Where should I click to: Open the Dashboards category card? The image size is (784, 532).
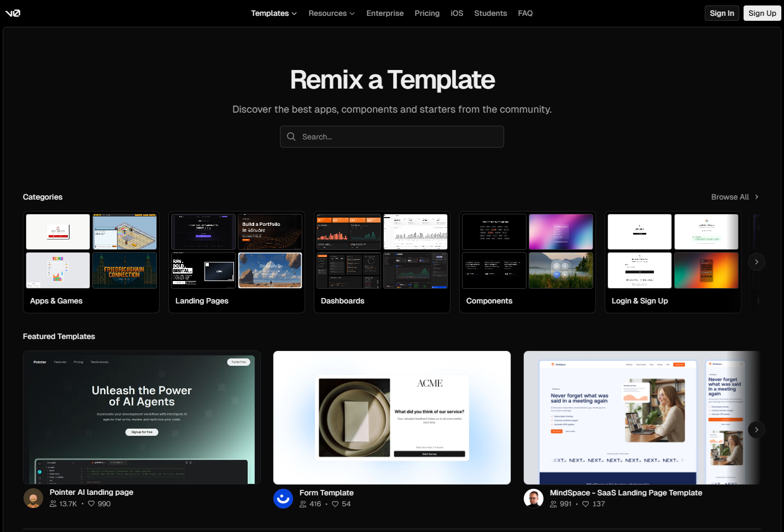(382, 262)
